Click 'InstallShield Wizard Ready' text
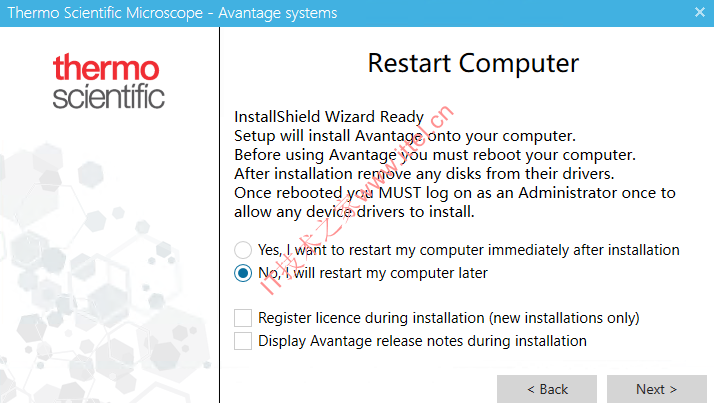Image resolution: width=714 pixels, height=403 pixels. click(329, 117)
